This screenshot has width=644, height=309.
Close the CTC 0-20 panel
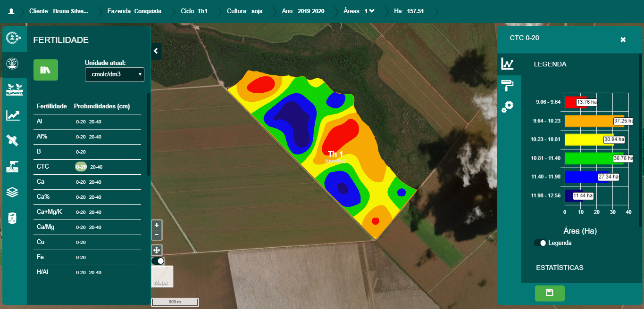point(623,40)
